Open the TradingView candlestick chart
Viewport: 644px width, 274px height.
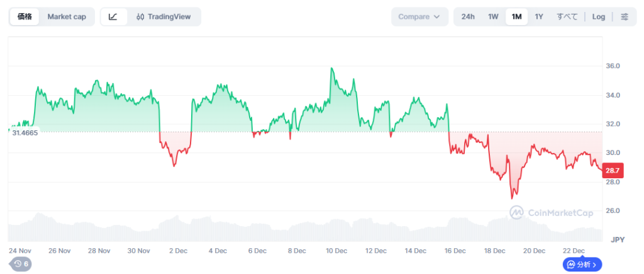(164, 17)
